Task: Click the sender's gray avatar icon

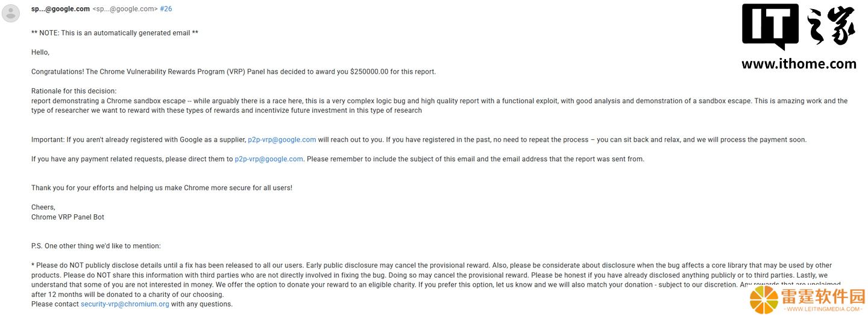Action: click(x=11, y=13)
